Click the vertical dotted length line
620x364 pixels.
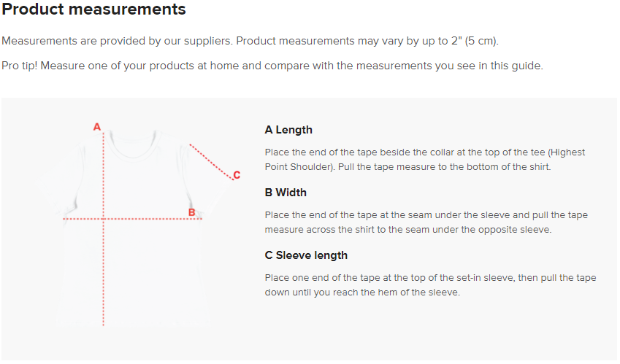(104, 277)
